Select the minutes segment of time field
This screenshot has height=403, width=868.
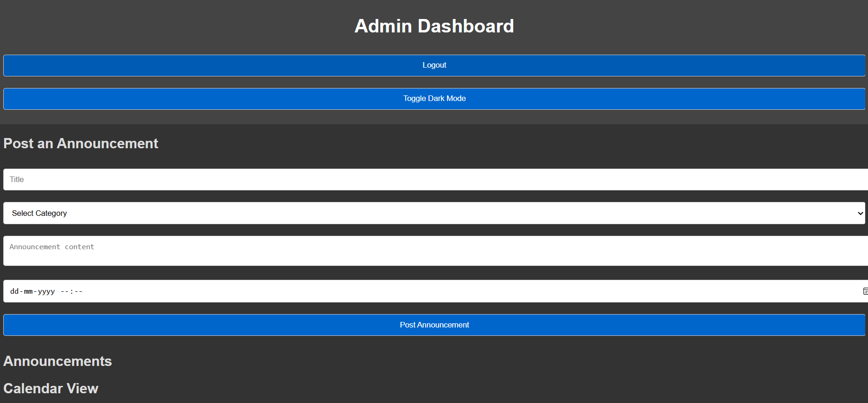point(78,291)
